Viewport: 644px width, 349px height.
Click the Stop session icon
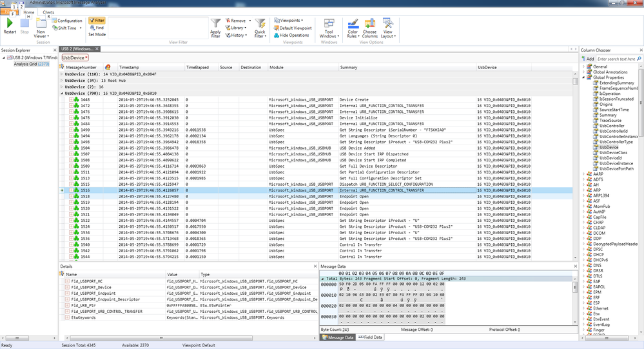point(24,23)
